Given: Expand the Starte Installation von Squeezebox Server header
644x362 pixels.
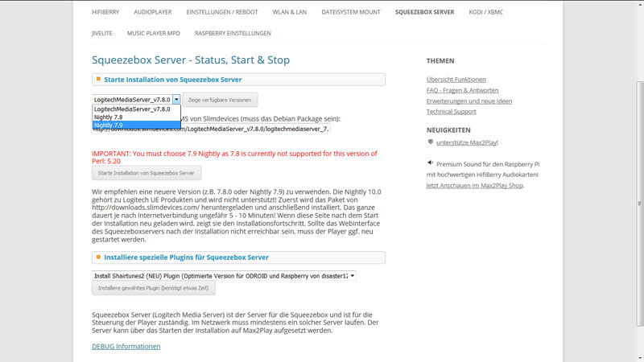Looking at the screenshot, I should 238,80.
